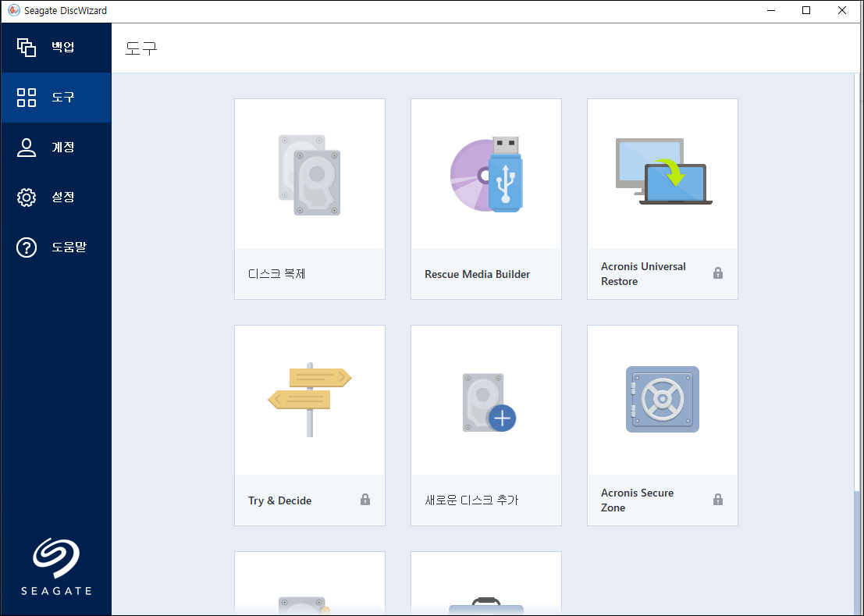Click the help question-mark icon

(27, 247)
